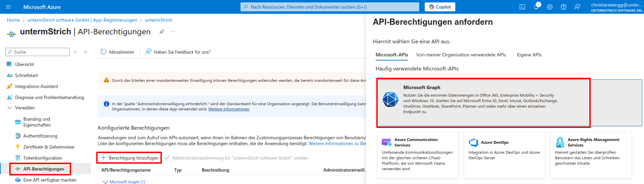The height and width of the screenshot is (184, 644).
Task: Click the Copilot button
Action: (440, 7)
